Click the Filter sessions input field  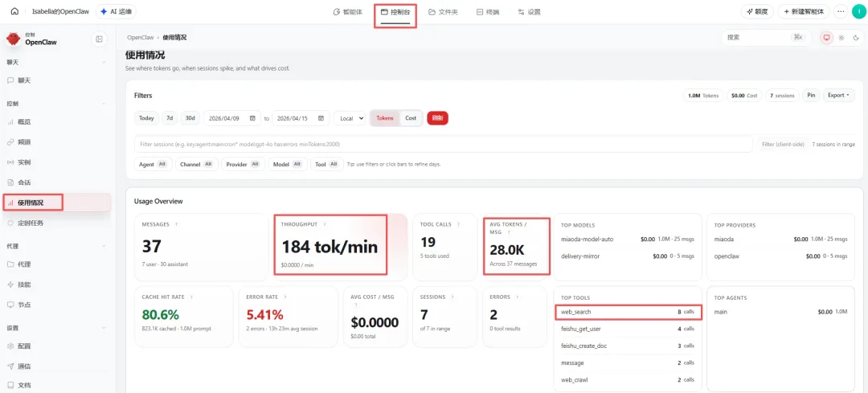coord(444,144)
